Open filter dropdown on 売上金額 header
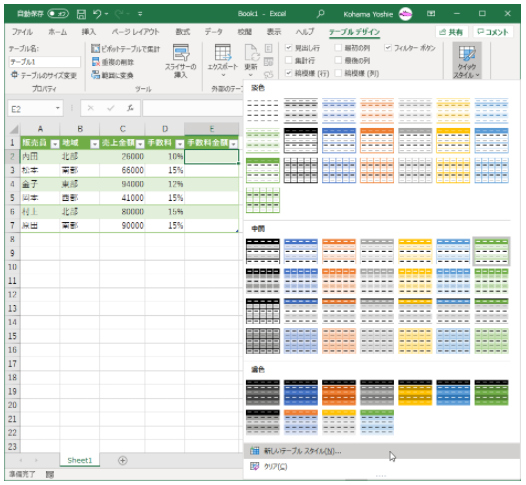 (x=140, y=144)
